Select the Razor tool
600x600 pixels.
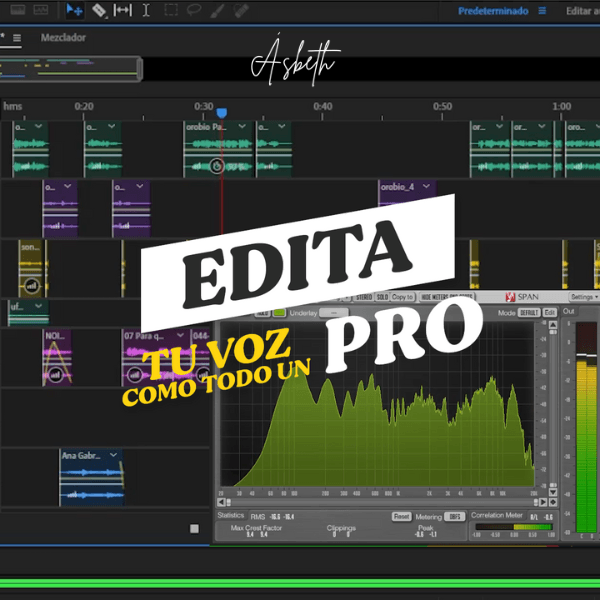(99, 10)
